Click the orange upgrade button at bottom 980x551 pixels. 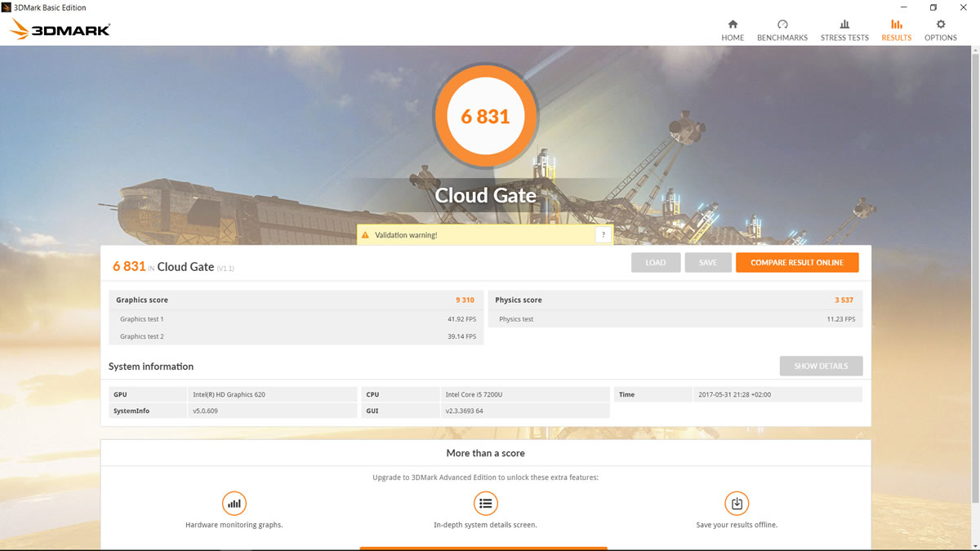(483, 549)
